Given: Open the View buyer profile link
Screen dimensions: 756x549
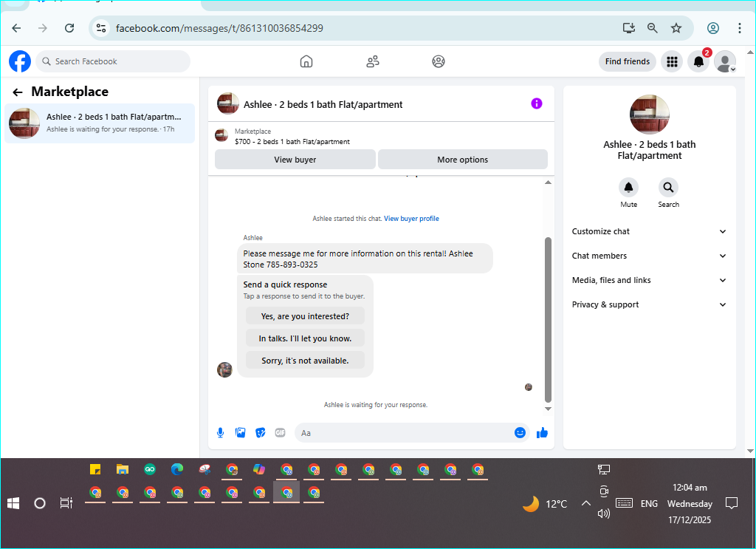Looking at the screenshot, I should pyautogui.click(x=411, y=219).
